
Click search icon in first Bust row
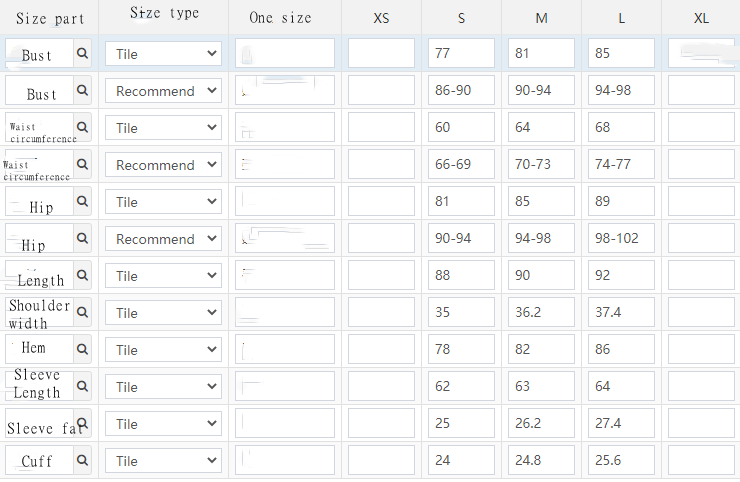(x=82, y=54)
